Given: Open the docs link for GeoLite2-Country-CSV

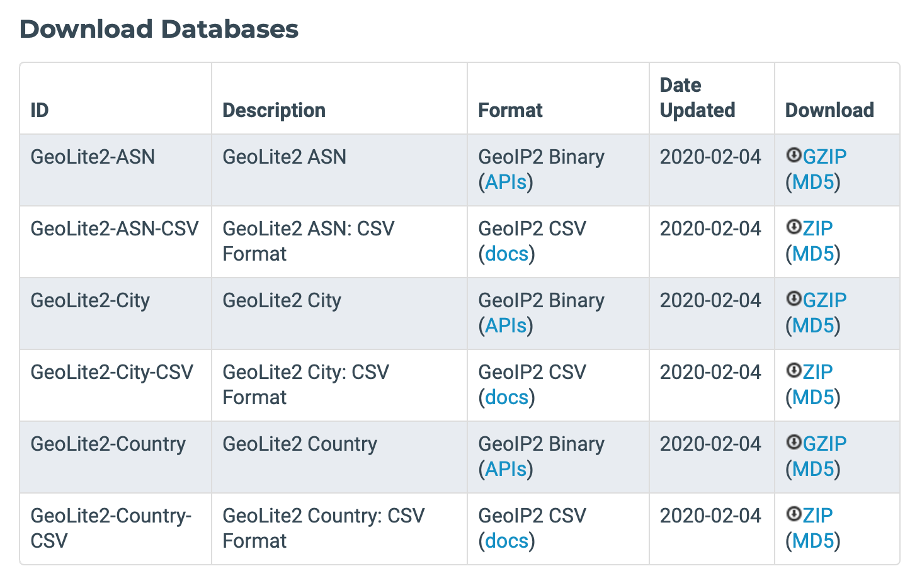Looking at the screenshot, I should (x=507, y=541).
